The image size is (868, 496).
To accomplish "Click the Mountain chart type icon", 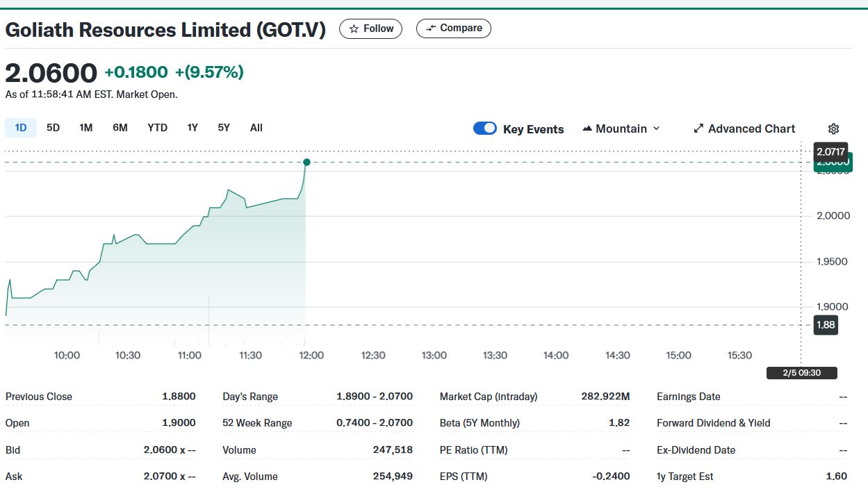I will pos(587,129).
